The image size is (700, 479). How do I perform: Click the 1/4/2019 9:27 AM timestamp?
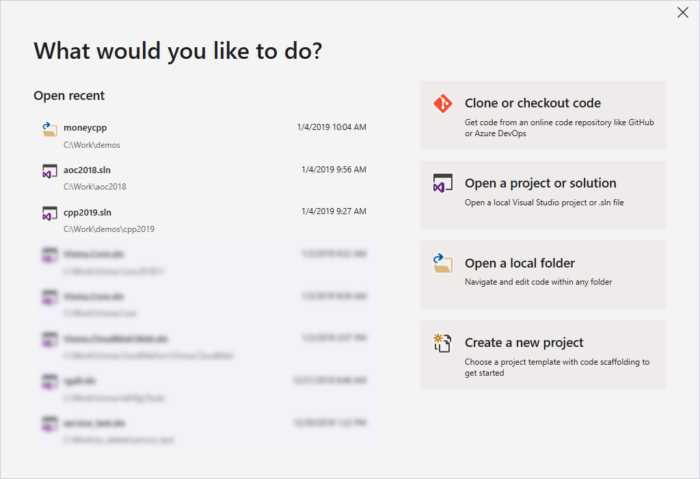point(334,212)
